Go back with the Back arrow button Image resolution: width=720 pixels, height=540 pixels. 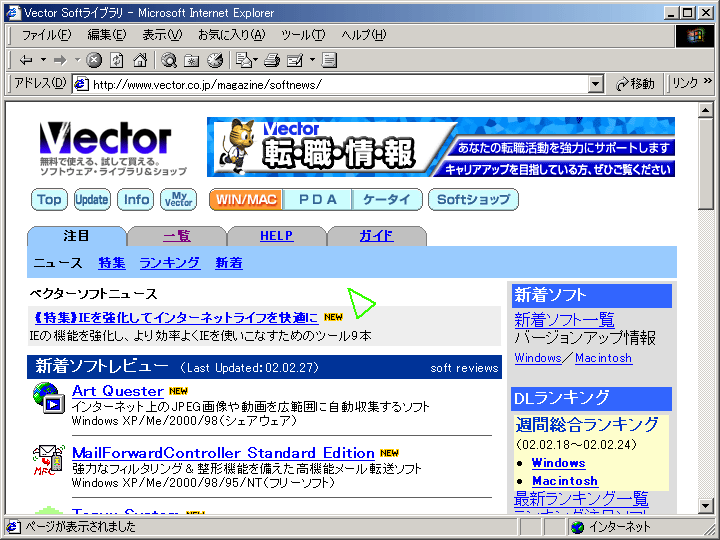(26, 60)
